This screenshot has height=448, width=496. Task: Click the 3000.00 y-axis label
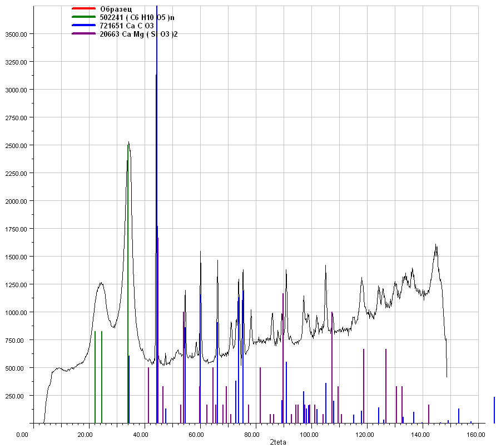(x=16, y=90)
